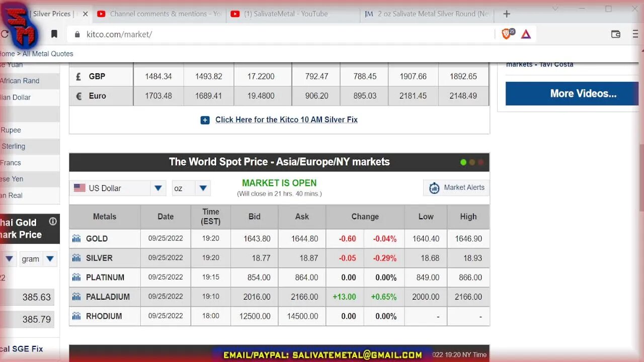Click the plus icon beside Silver Fix link
The height and width of the screenshot is (362, 644).
(x=205, y=120)
